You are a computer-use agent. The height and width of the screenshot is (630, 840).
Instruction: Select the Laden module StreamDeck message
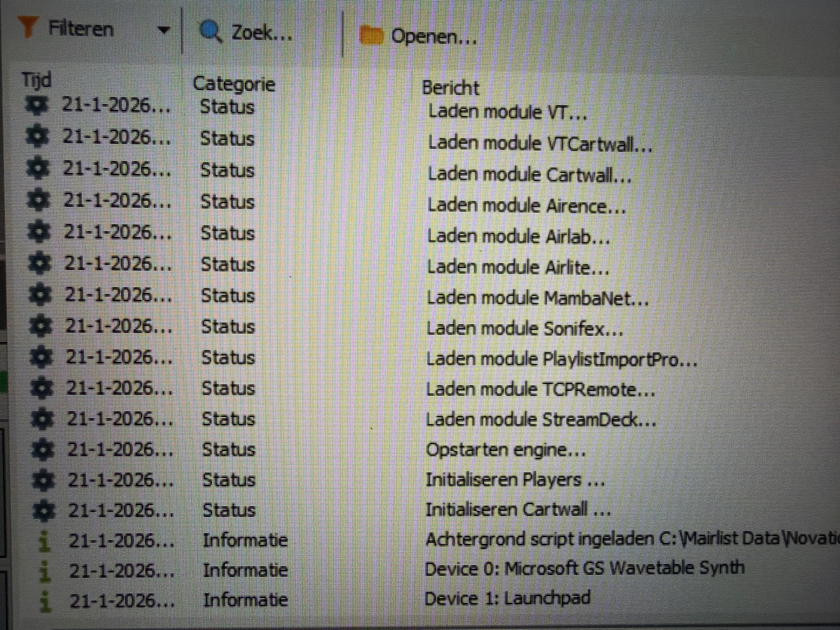tap(541, 420)
